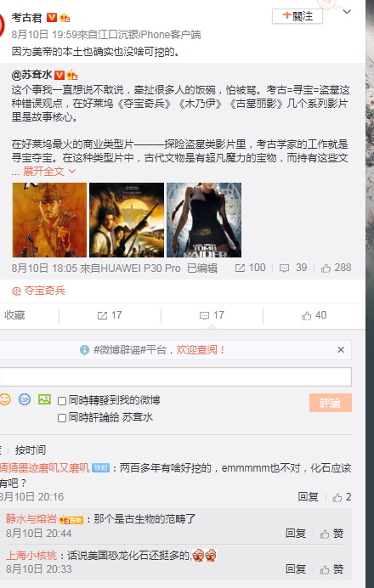Like the quoted post with 288
Viewport: 374px width, 588px height.
(x=337, y=268)
